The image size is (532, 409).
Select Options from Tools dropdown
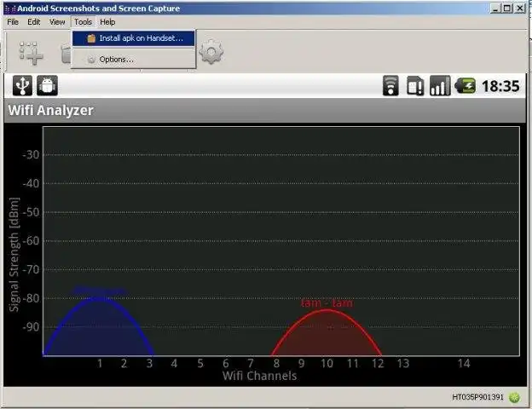[x=133, y=60]
